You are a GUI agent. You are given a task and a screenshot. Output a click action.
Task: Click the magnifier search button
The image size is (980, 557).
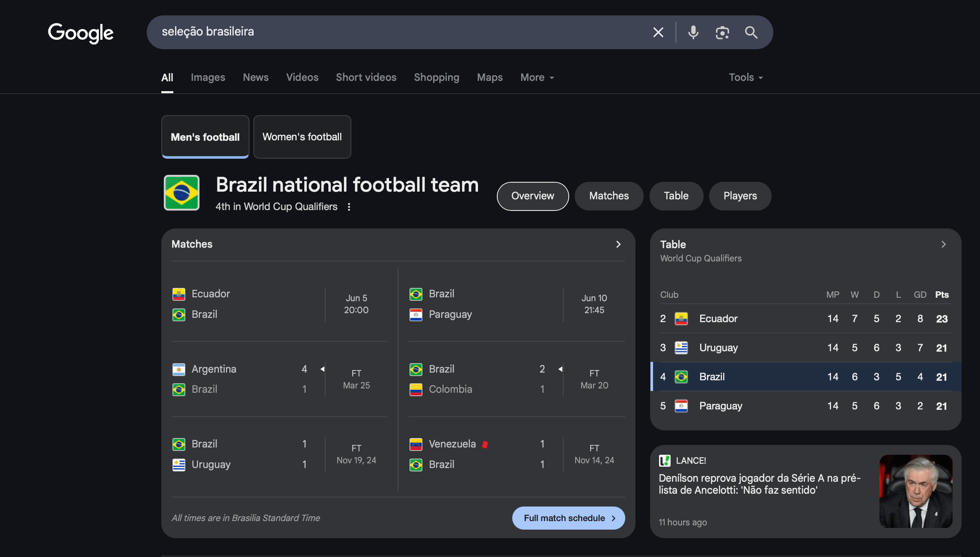(751, 33)
